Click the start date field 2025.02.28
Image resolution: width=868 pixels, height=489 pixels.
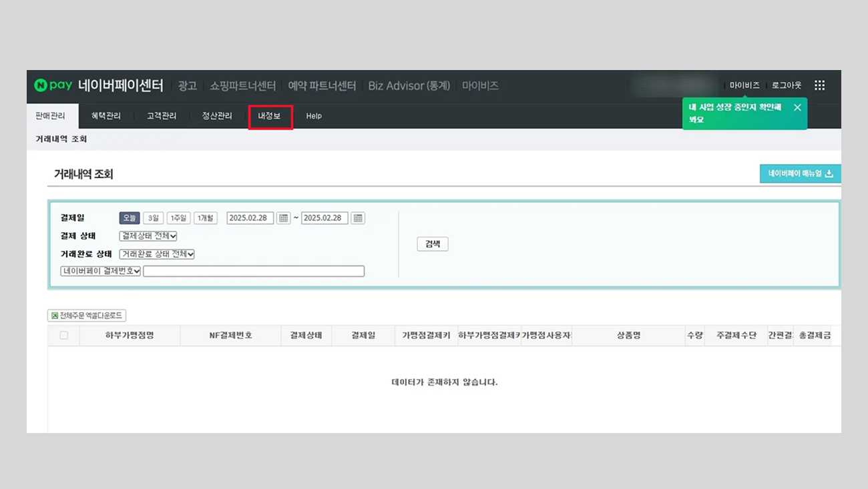coord(250,218)
